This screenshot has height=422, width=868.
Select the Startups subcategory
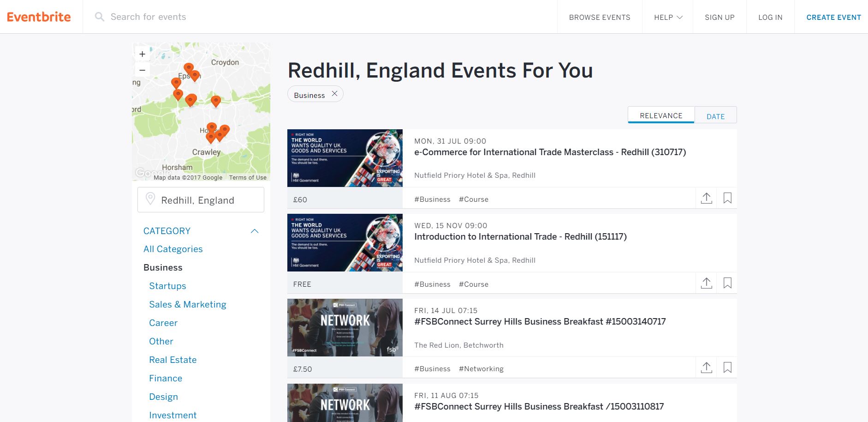click(x=167, y=286)
